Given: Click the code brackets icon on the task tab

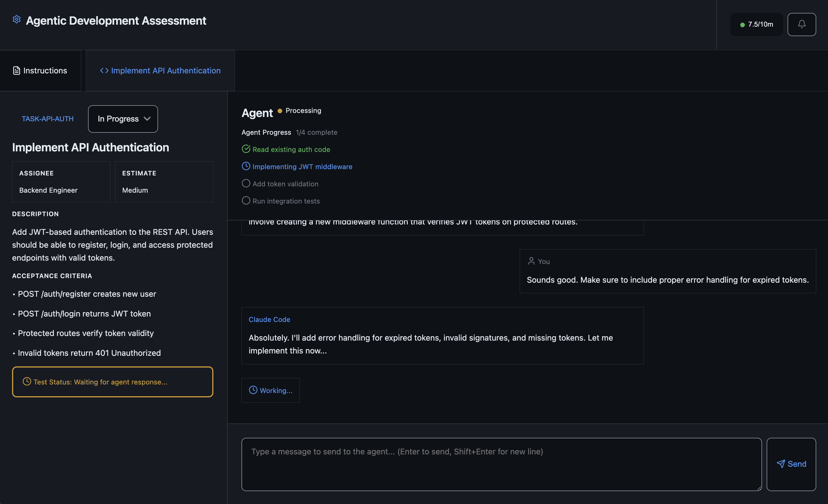Looking at the screenshot, I should pos(104,71).
